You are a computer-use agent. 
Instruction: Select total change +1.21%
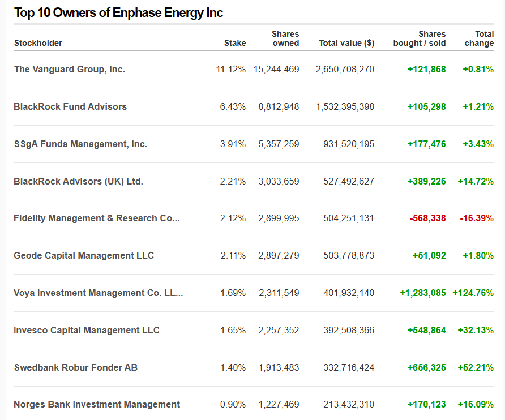coord(478,106)
